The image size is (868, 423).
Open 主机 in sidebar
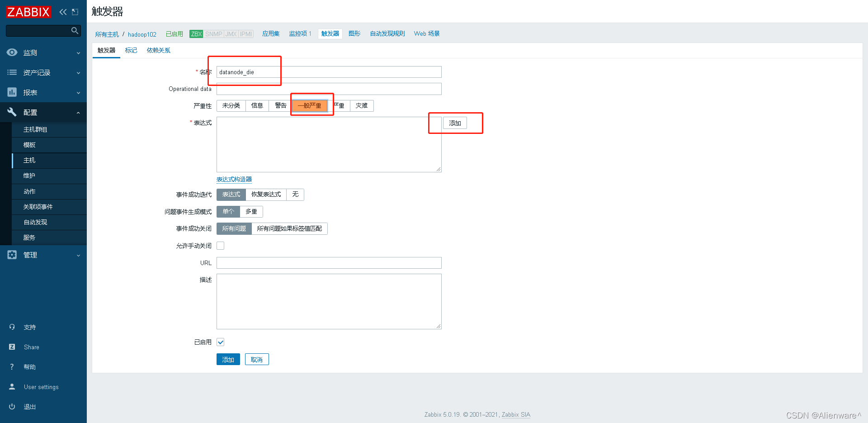coord(49,160)
